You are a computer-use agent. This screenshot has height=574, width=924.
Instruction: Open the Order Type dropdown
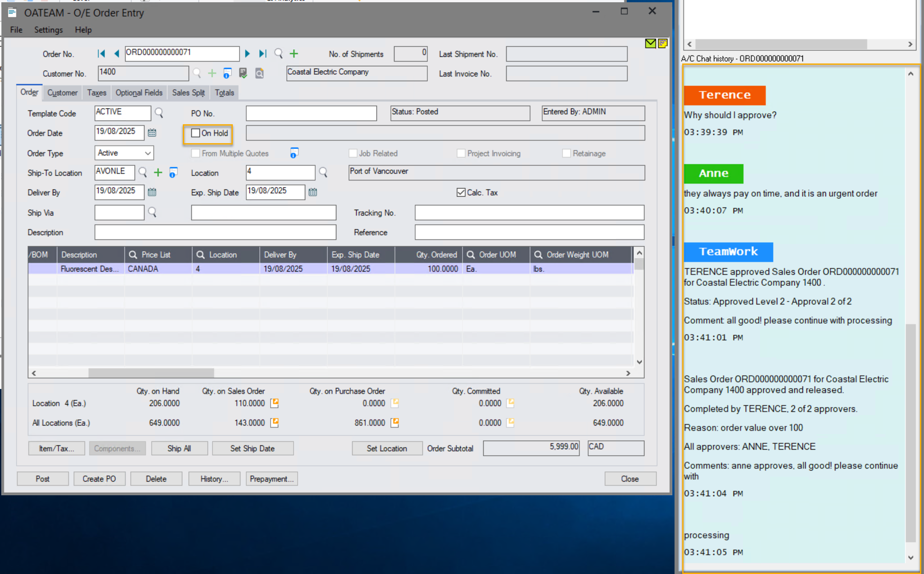coord(149,153)
